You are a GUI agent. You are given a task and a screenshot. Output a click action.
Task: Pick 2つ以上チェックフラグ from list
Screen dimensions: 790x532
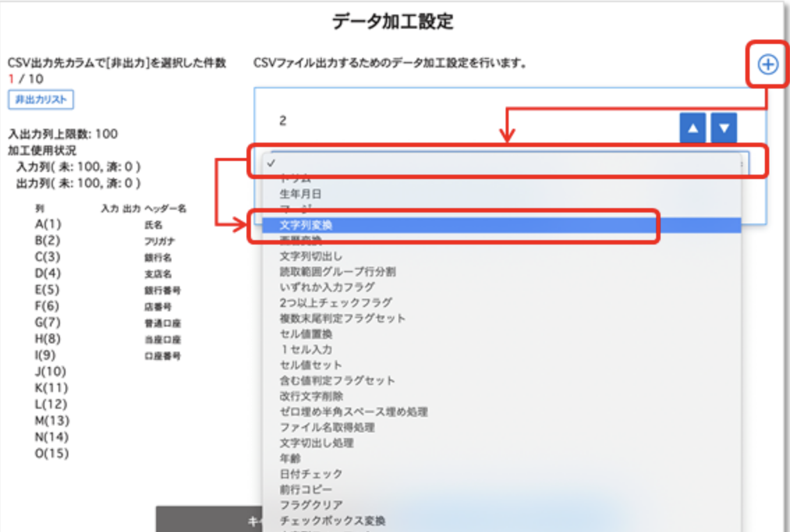click(336, 303)
